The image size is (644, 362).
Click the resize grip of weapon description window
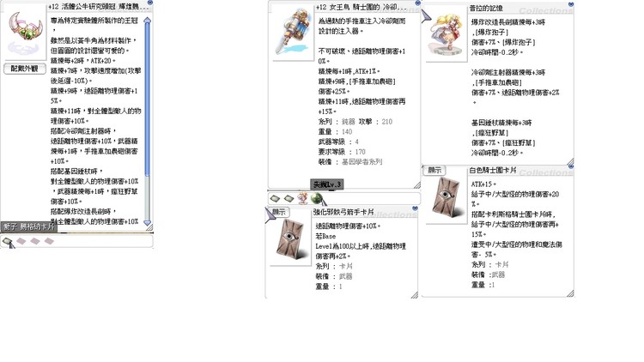pyautogui.click(x=416, y=185)
